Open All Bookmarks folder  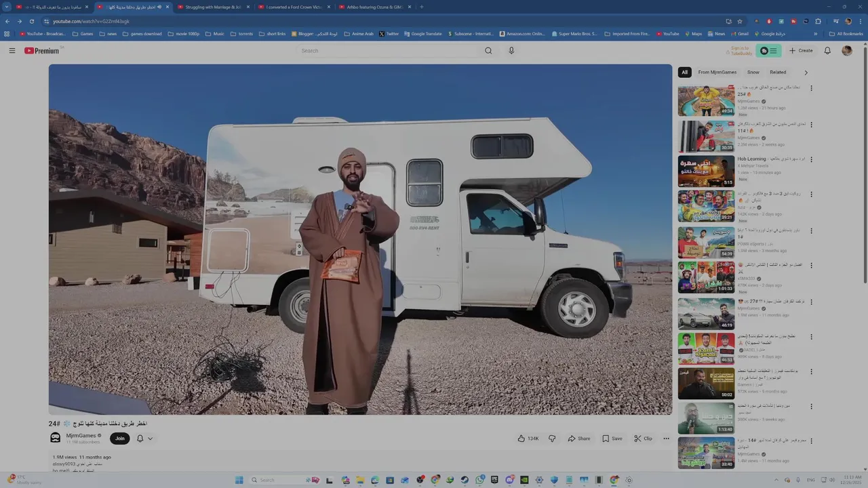click(x=846, y=33)
